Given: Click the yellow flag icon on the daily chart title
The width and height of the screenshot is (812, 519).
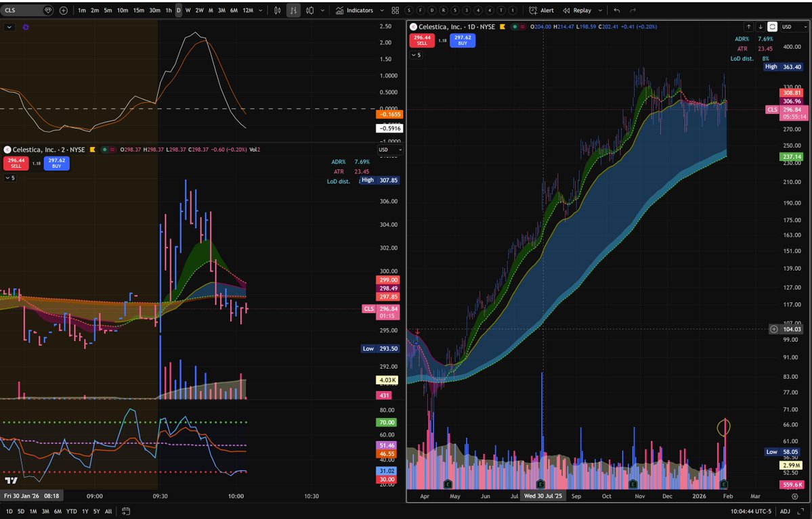Looking at the screenshot, I should coord(503,26).
